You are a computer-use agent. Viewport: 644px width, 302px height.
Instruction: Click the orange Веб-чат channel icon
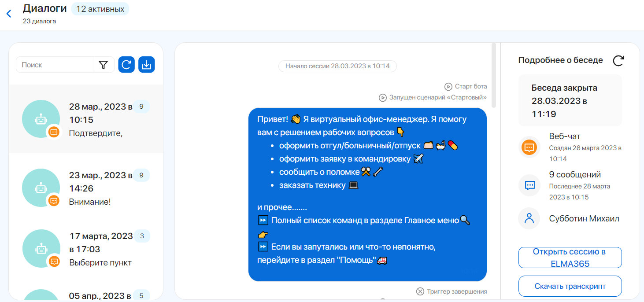tap(529, 147)
